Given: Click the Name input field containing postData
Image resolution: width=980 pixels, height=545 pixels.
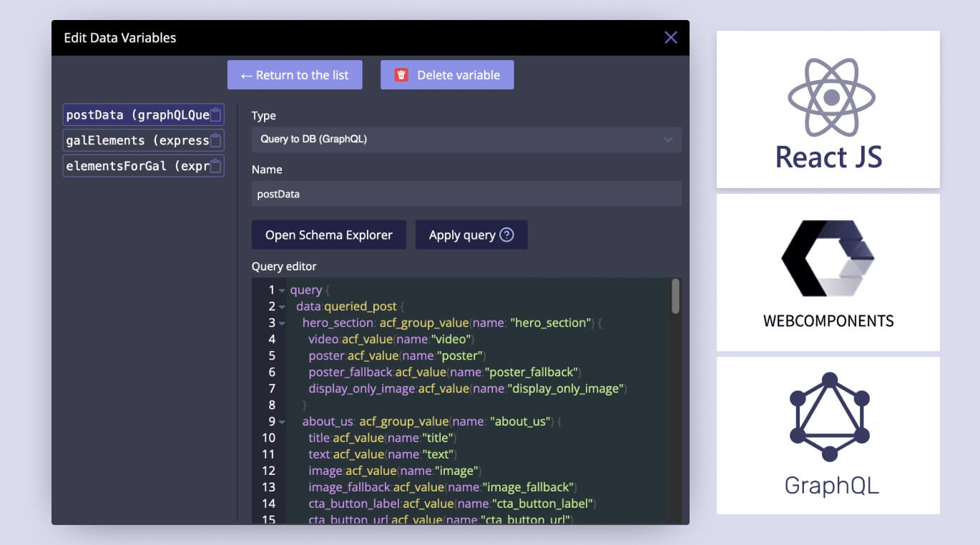Looking at the screenshot, I should tap(466, 194).
